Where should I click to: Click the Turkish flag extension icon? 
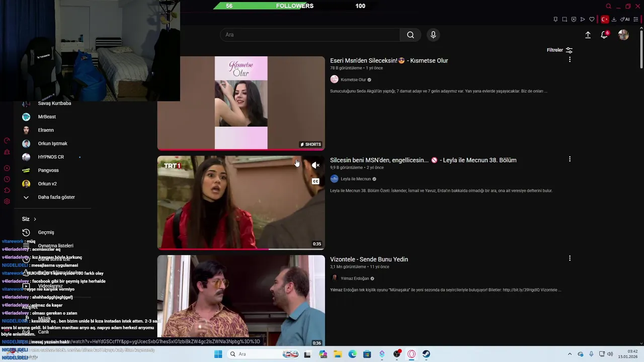click(605, 20)
